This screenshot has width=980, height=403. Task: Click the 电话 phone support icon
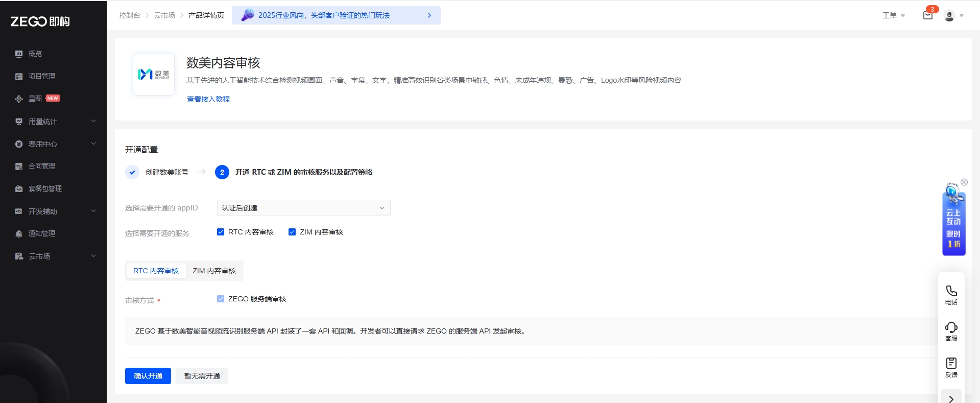951,294
